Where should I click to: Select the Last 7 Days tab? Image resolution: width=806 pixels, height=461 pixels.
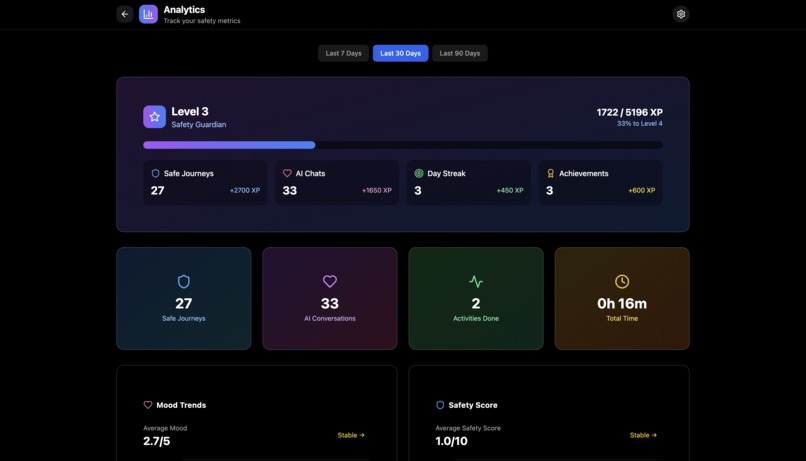(343, 53)
